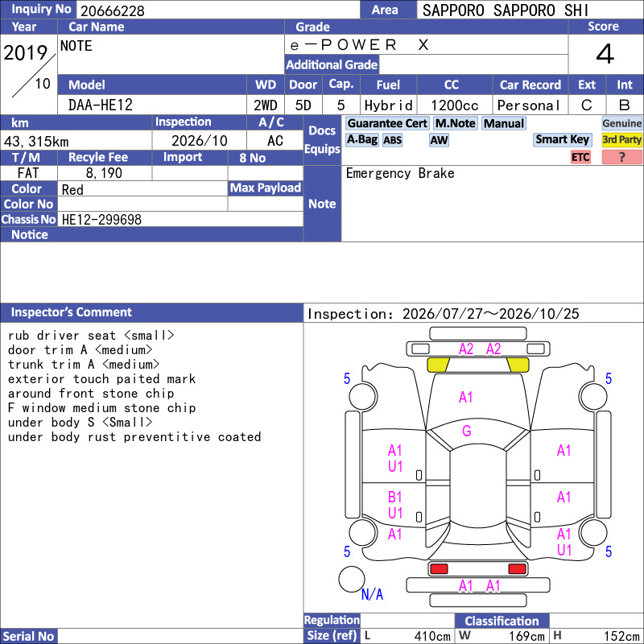Click the chassis number HE12-299698

tap(101, 219)
